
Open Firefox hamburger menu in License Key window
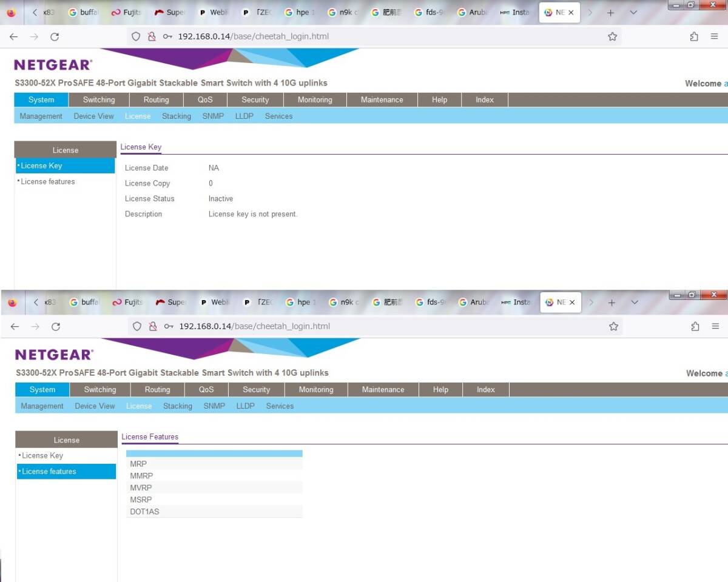tap(715, 36)
